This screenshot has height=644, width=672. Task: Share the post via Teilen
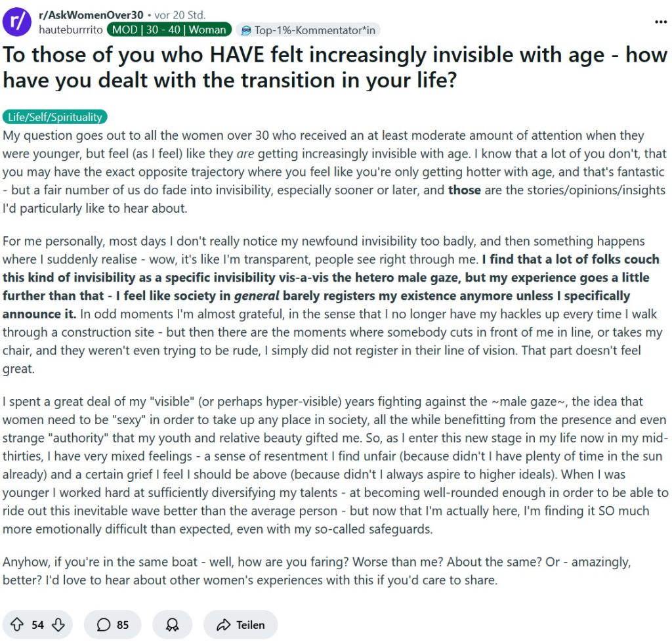(x=240, y=624)
